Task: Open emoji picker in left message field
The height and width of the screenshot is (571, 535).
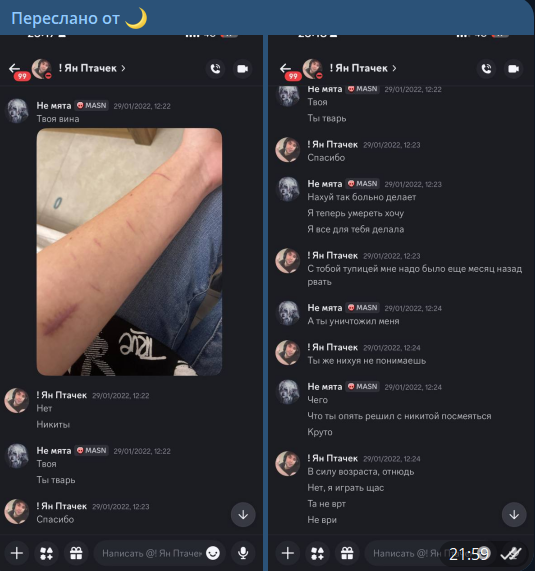Action: 213,553
